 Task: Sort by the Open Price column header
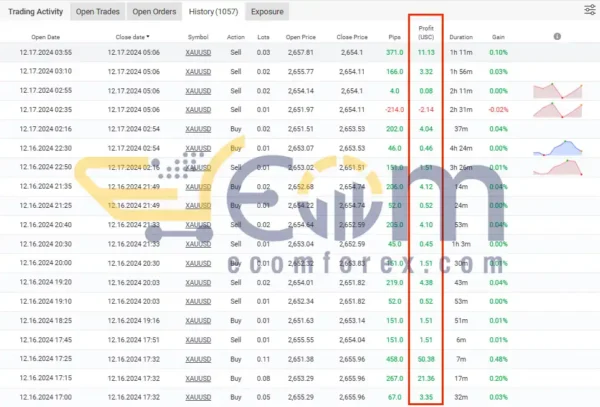[x=301, y=37]
